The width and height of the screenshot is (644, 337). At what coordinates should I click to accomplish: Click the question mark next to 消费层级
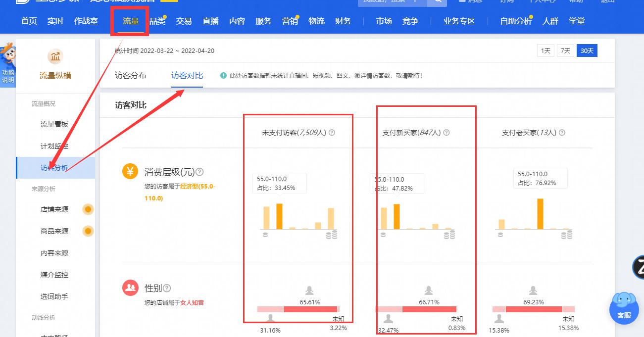coord(200,172)
